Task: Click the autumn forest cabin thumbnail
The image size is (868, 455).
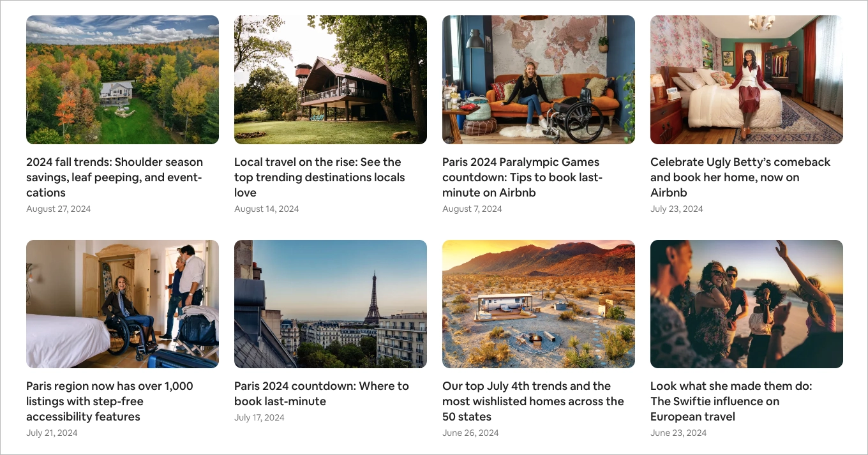Action: pos(122,79)
